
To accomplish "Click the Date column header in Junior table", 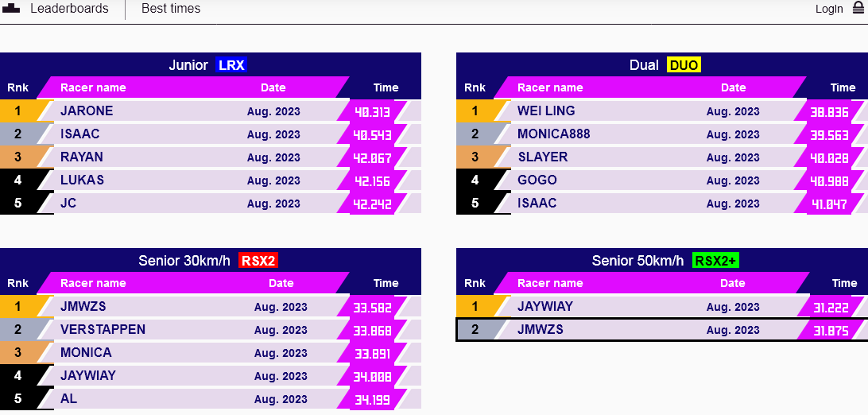I will (273, 87).
